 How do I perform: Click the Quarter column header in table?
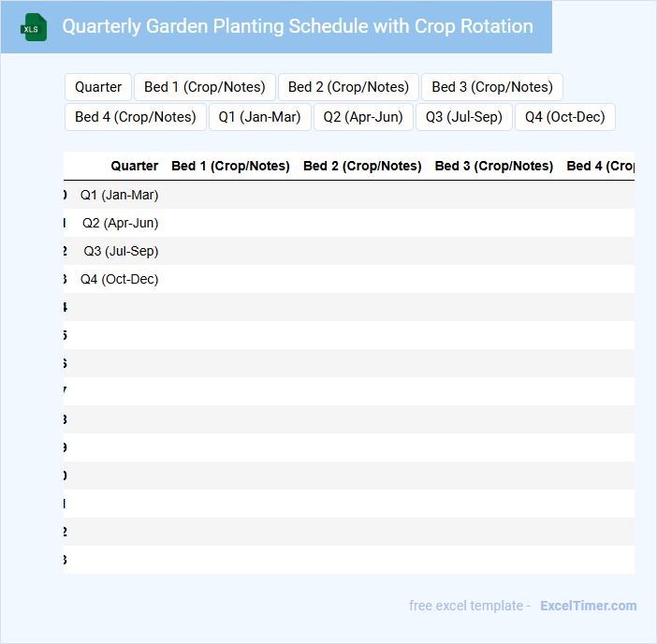(x=135, y=166)
